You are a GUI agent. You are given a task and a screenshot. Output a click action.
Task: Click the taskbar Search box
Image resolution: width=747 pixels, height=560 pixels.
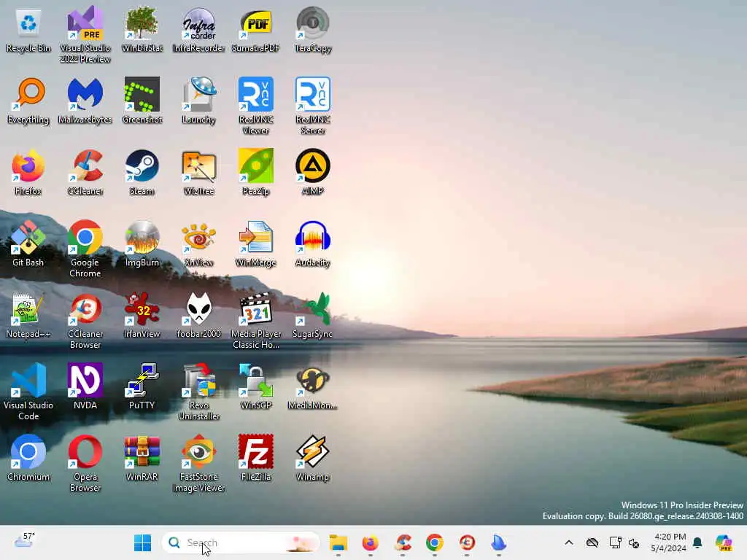click(x=241, y=542)
